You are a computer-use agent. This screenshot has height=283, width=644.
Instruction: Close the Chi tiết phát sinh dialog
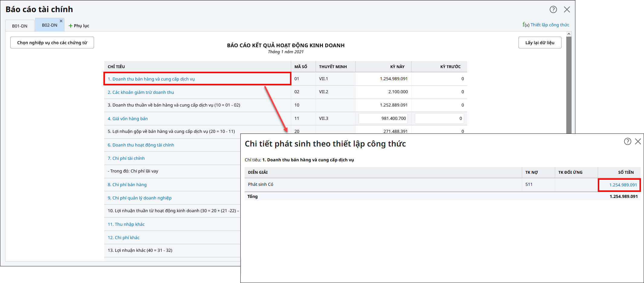pyautogui.click(x=638, y=141)
